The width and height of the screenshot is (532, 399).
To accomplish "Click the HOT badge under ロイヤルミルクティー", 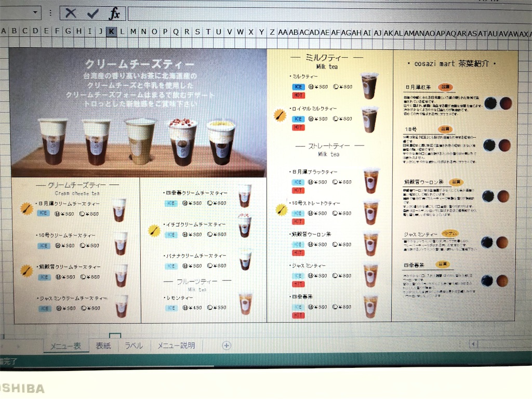I will (x=298, y=127).
